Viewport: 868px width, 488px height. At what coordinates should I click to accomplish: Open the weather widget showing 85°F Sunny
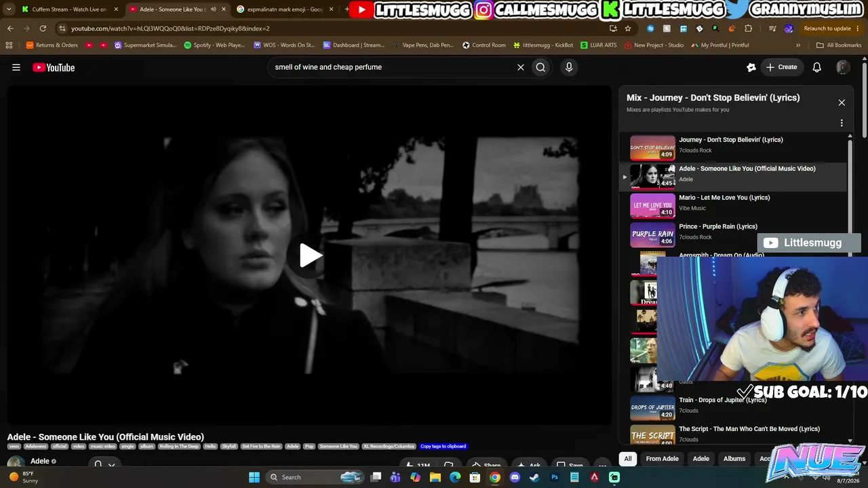click(x=24, y=477)
